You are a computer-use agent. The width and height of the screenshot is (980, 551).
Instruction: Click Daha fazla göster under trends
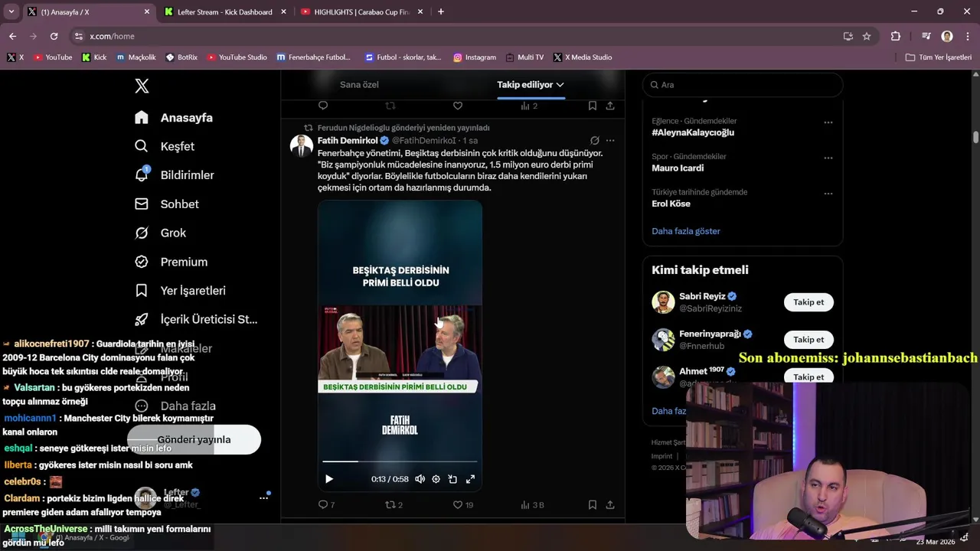click(x=686, y=231)
